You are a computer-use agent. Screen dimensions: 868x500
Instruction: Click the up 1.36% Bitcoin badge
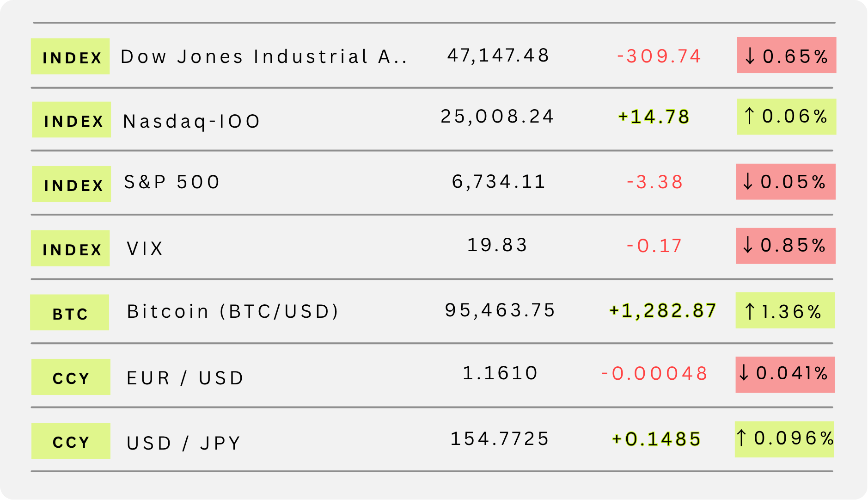pos(785,311)
